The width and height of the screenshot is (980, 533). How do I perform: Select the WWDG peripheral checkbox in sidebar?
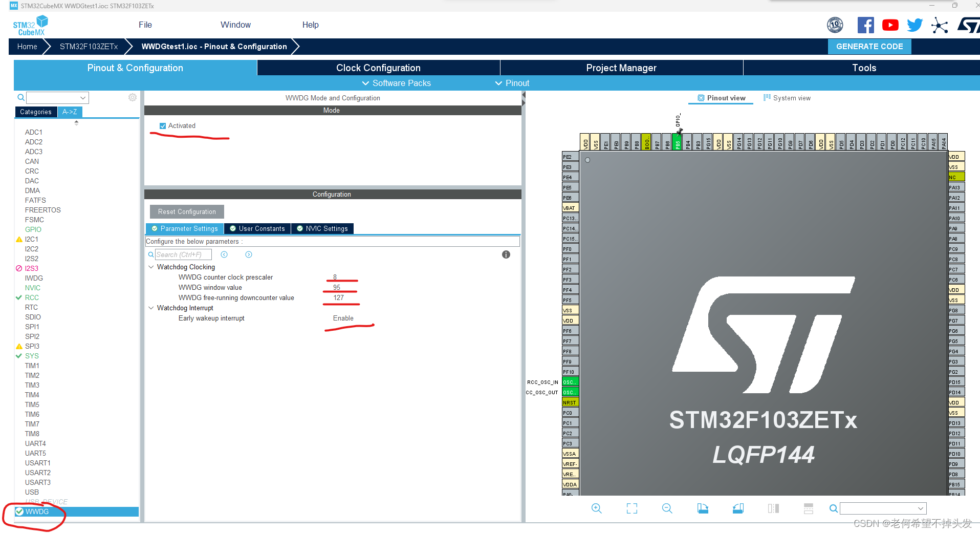pyautogui.click(x=19, y=511)
